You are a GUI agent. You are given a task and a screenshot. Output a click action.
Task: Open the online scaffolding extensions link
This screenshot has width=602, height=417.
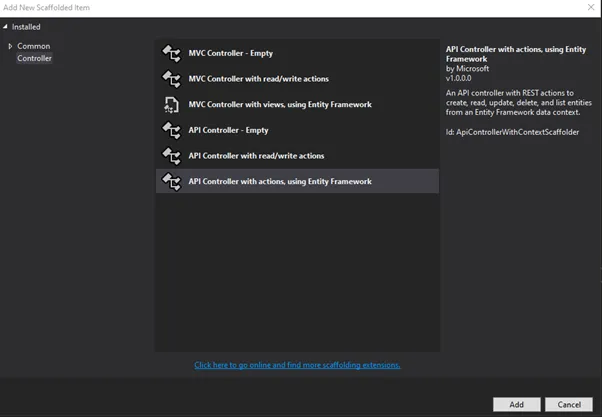[x=297, y=365]
